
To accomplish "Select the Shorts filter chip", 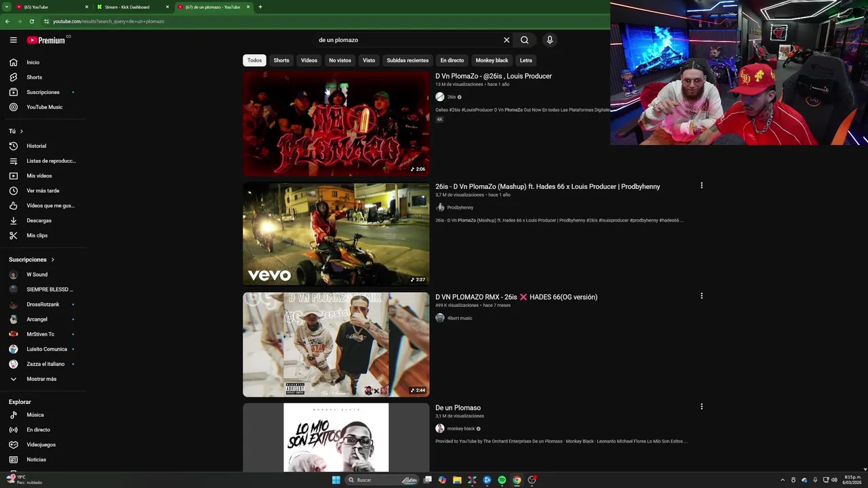I will 281,60.
